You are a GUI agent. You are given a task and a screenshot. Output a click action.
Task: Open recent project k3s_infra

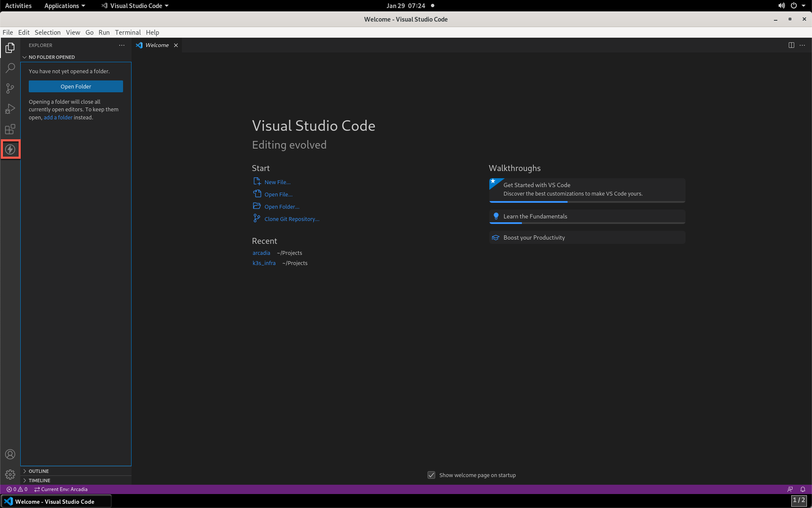[x=264, y=263]
